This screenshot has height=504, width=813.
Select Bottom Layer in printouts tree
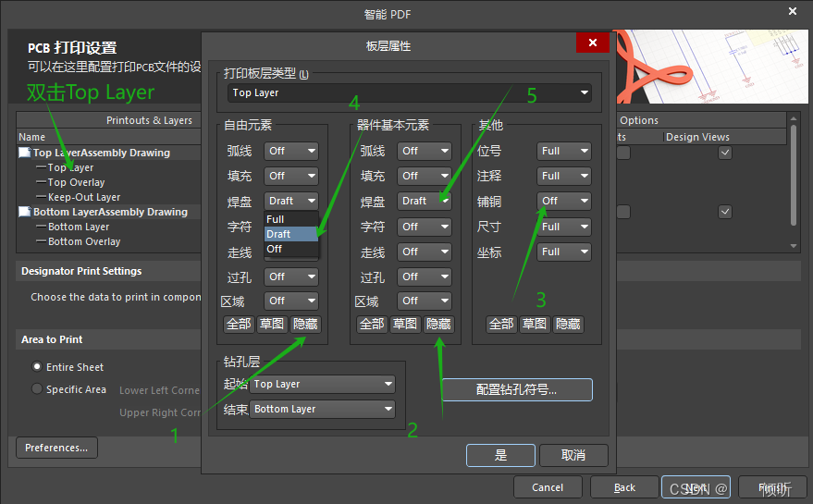(x=79, y=227)
